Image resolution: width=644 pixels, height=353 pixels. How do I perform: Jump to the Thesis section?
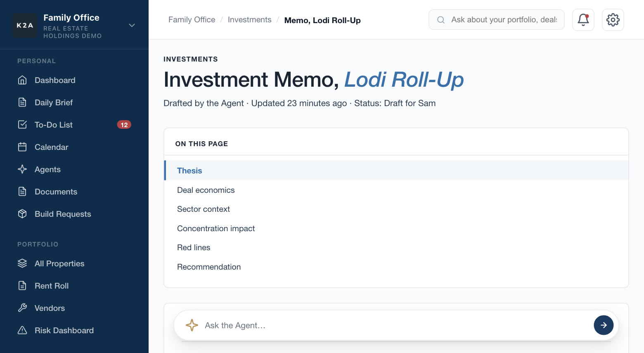(396, 171)
